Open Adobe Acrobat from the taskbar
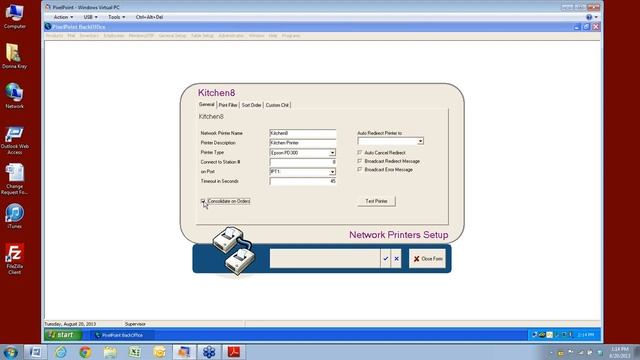The height and width of the screenshot is (360, 640). (x=234, y=352)
